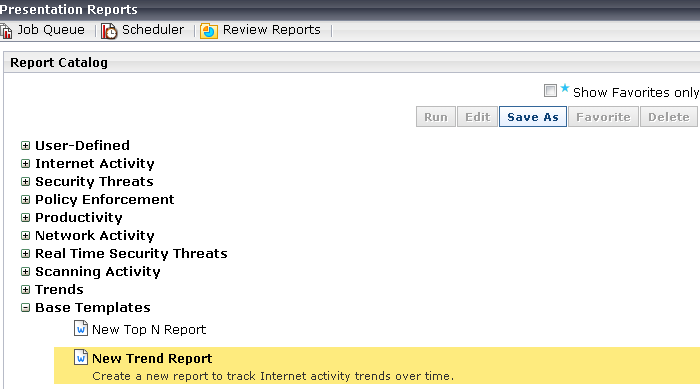Expand the Scanning Activity category
Screen dimensions: 700x389
pos(25,272)
